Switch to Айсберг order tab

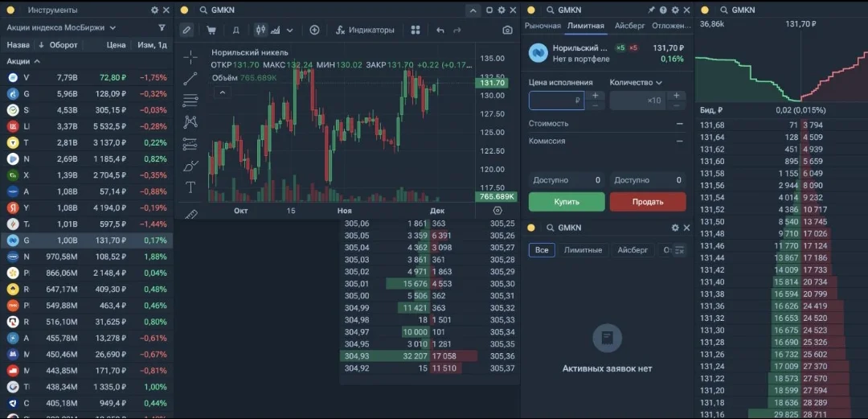pyautogui.click(x=630, y=26)
